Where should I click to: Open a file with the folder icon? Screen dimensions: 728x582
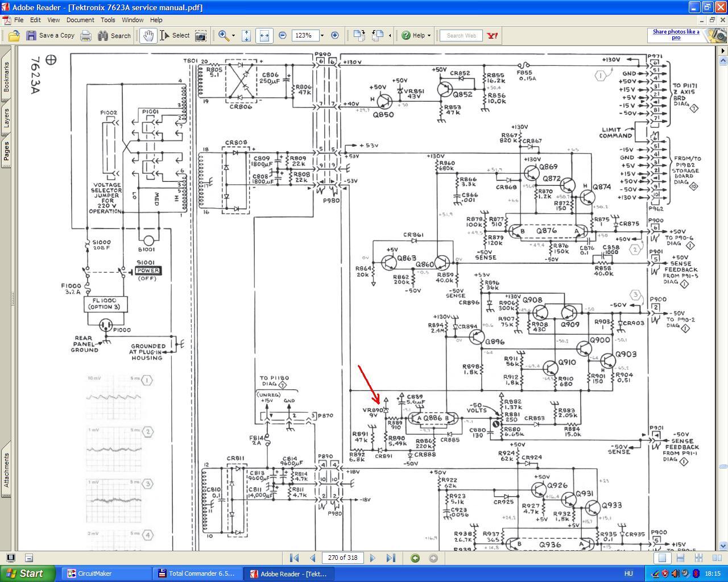[x=14, y=36]
